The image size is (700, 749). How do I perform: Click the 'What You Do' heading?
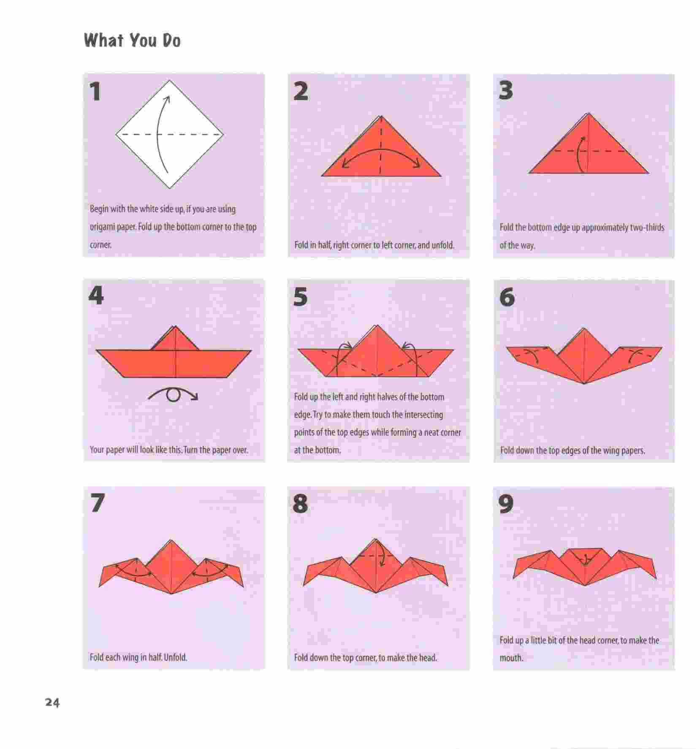coord(132,41)
